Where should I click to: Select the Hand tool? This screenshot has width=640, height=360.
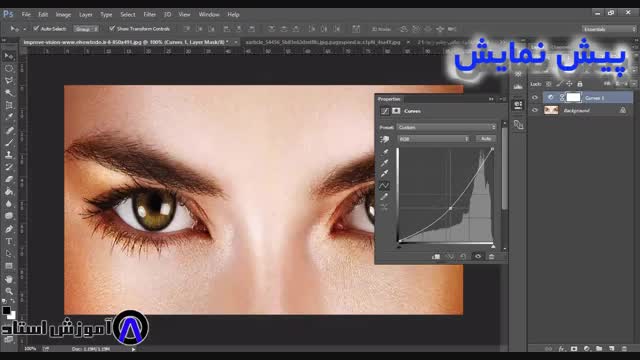pyautogui.click(x=9, y=279)
